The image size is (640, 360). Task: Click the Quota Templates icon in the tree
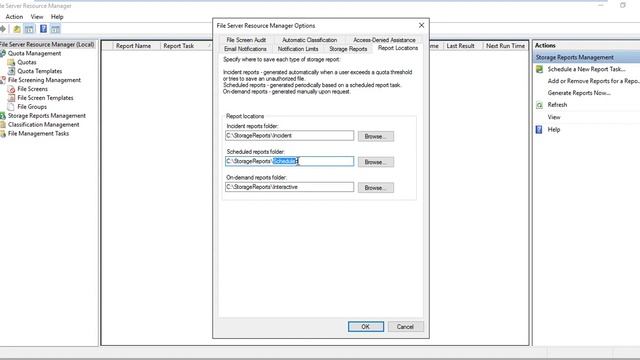point(11,71)
